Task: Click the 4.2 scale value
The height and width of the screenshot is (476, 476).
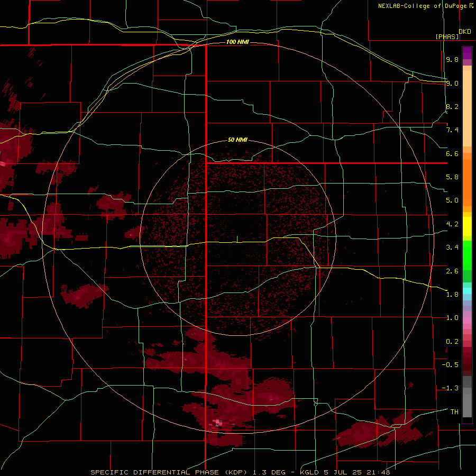Action: click(x=452, y=224)
